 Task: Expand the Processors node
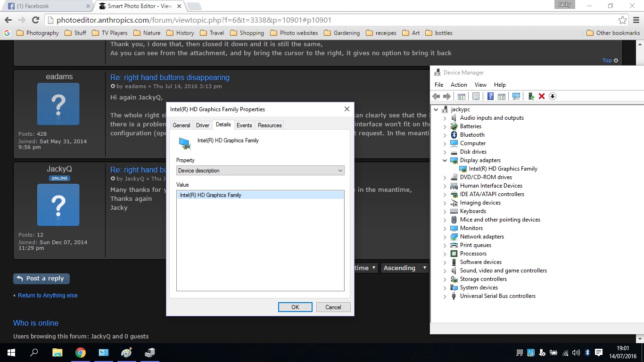coord(445,254)
